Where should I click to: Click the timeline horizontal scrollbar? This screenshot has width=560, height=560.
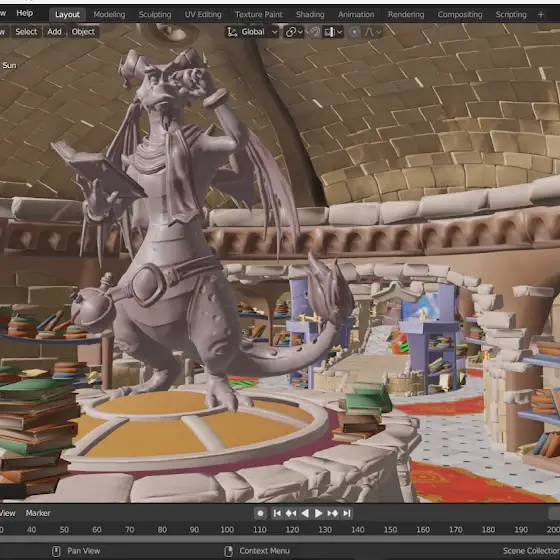tap(280, 538)
